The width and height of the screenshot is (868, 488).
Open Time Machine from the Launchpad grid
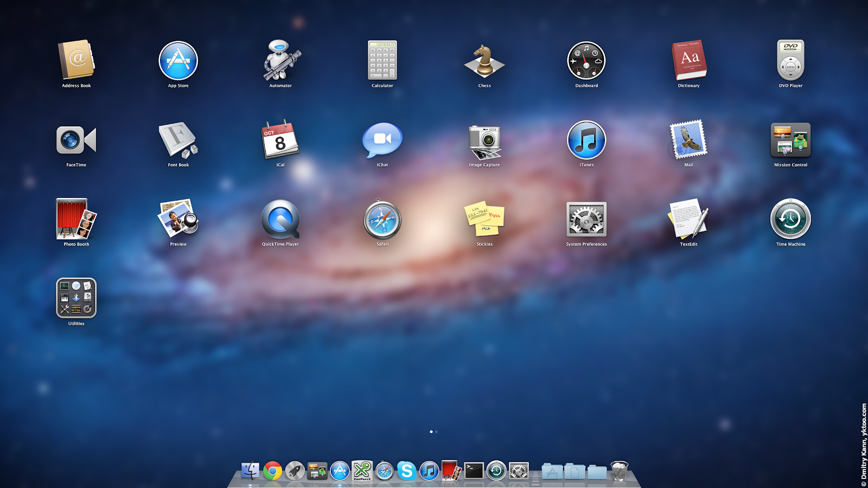790,219
